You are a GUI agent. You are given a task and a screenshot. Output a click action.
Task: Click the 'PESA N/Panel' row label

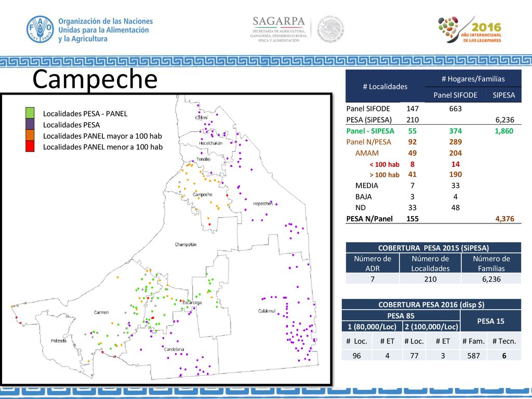click(369, 219)
